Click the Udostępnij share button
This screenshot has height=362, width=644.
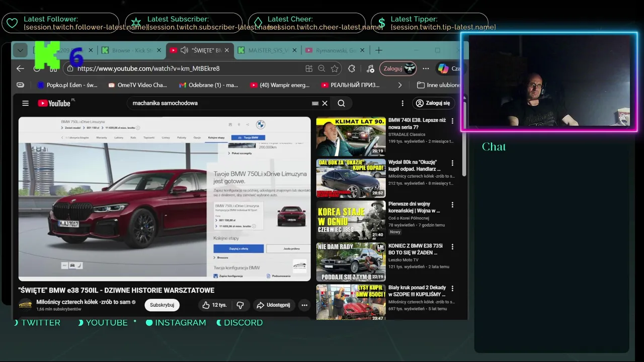[x=273, y=305]
